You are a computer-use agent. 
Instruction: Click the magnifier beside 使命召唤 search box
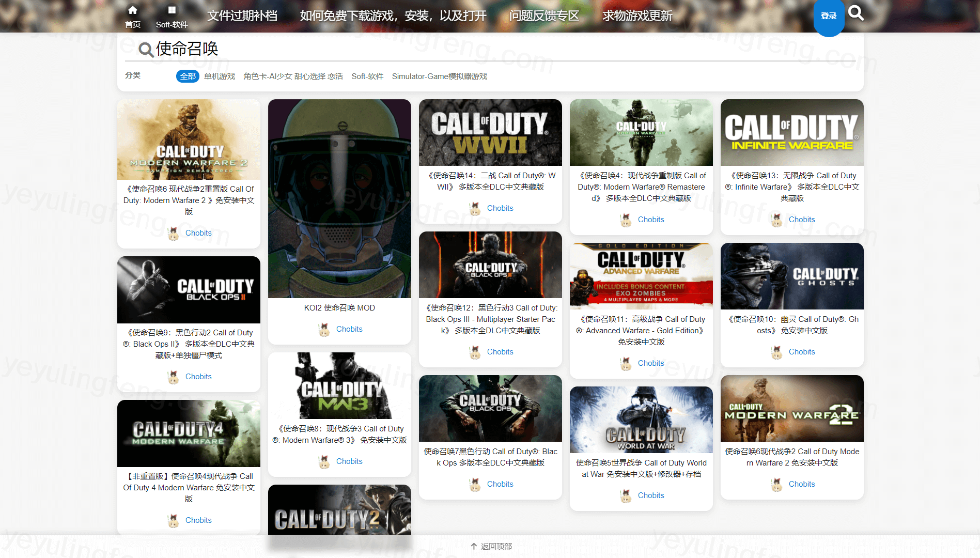(x=146, y=50)
